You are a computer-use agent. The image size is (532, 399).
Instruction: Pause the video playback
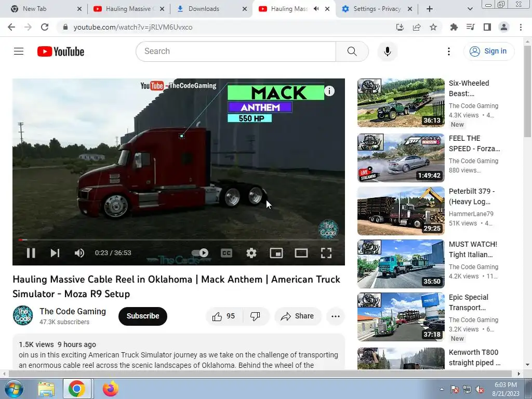pos(31,253)
